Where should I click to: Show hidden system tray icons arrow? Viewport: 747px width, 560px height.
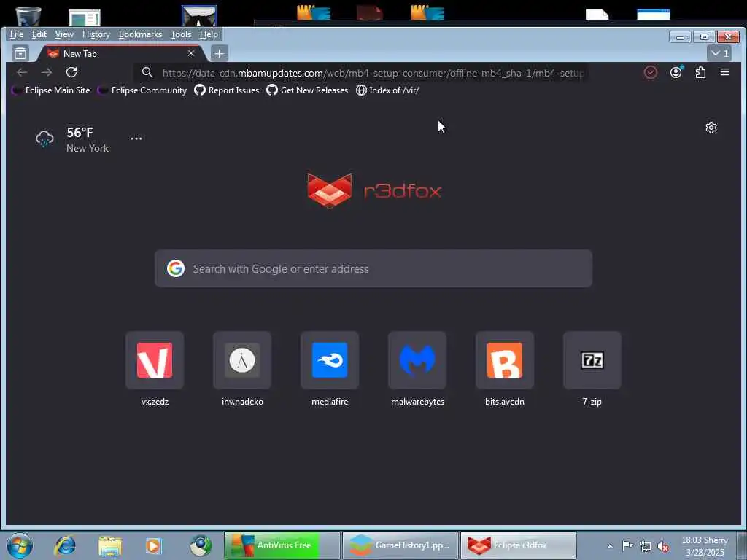(610, 546)
